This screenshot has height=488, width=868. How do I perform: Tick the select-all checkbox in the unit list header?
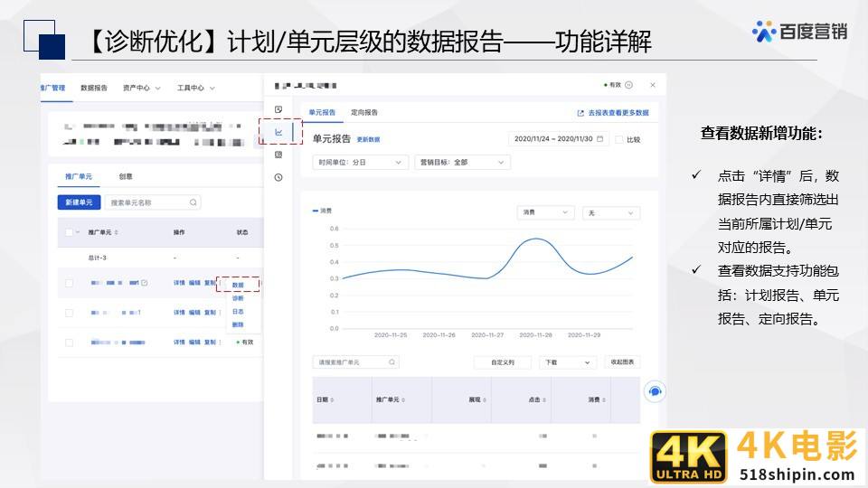tap(70, 232)
